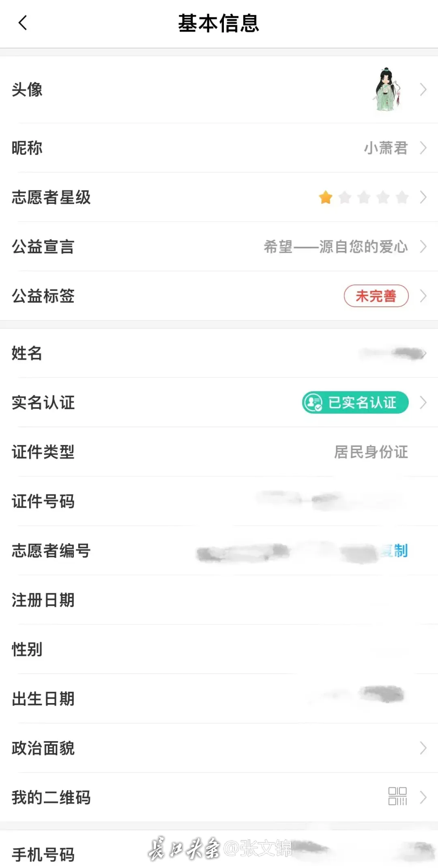Tap the nickname value 小萧君

385,148
